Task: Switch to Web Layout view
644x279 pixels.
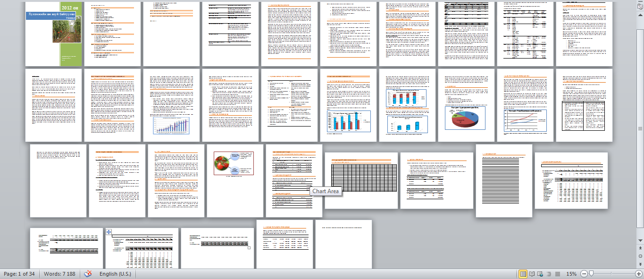Action: (541, 274)
